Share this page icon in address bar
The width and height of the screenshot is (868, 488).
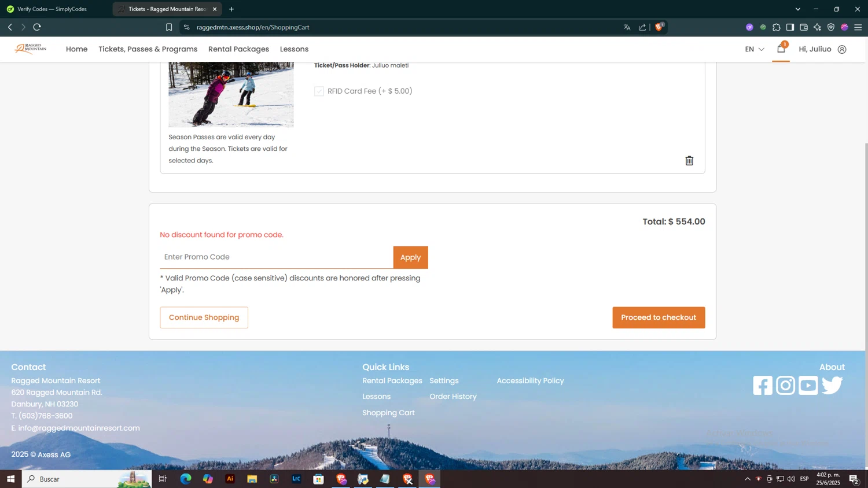tap(642, 27)
